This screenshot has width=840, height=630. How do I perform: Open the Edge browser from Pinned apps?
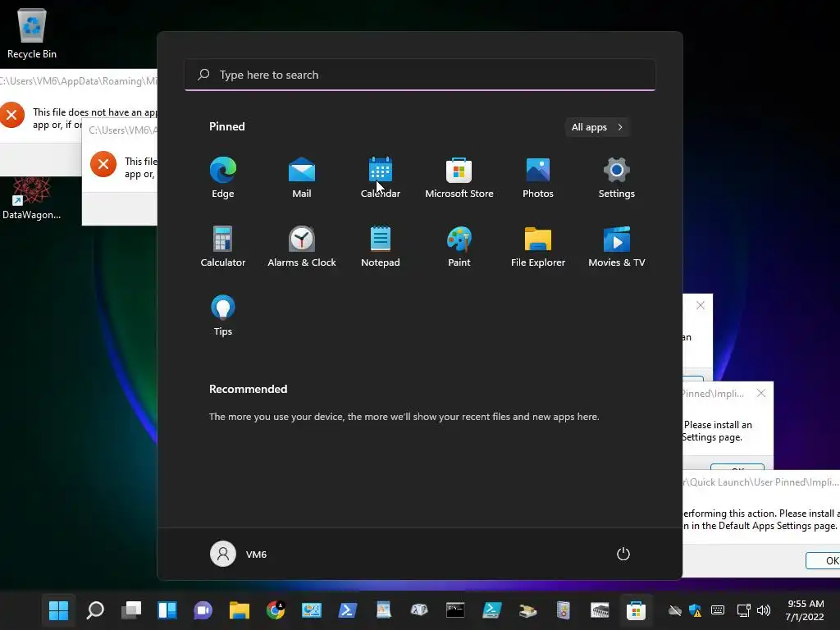(x=223, y=178)
